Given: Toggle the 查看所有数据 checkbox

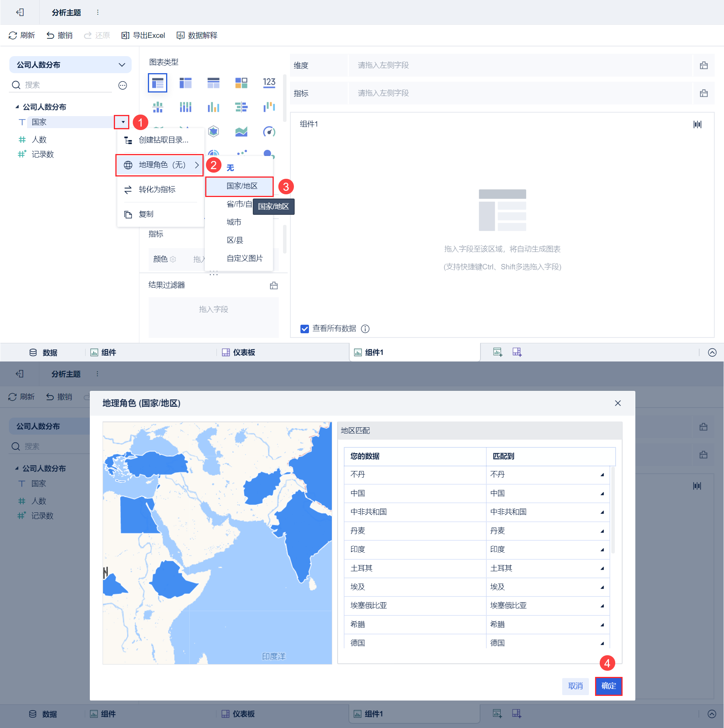Looking at the screenshot, I should 305,329.
